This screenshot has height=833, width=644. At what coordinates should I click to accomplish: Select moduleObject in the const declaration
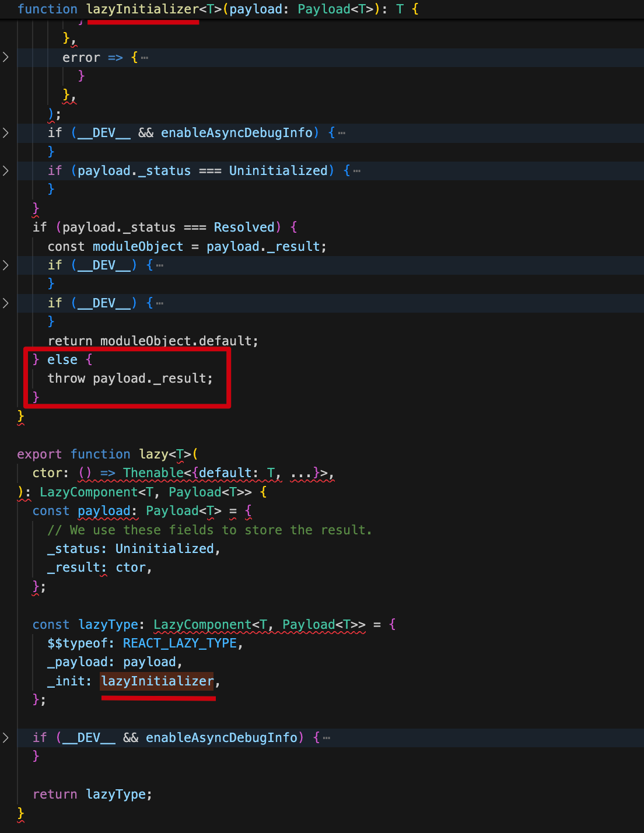(x=138, y=246)
